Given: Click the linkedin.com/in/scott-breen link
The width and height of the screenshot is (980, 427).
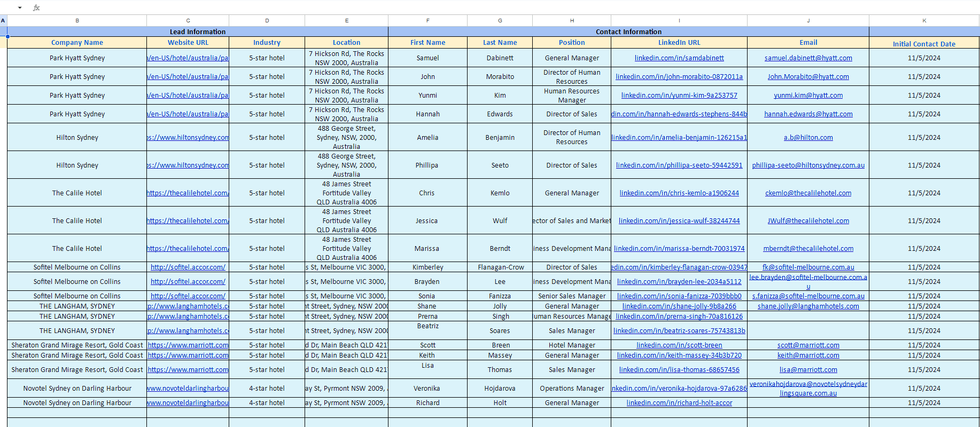Looking at the screenshot, I should 679,345.
